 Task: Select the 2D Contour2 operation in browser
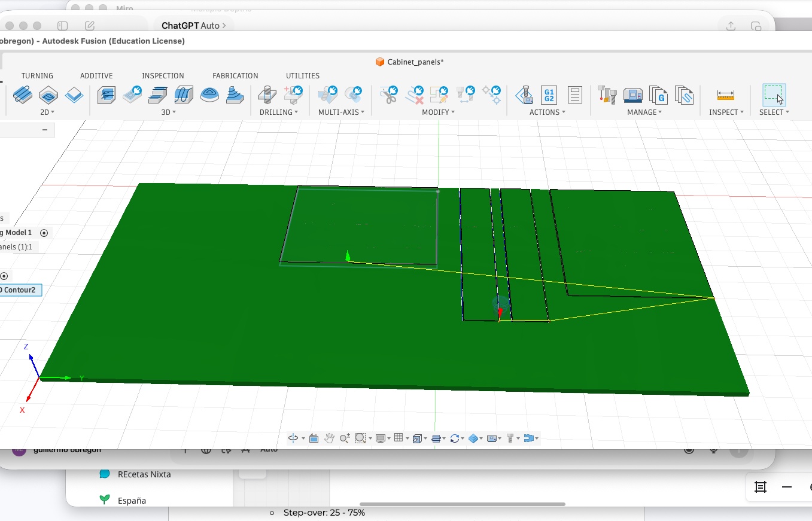click(20, 290)
